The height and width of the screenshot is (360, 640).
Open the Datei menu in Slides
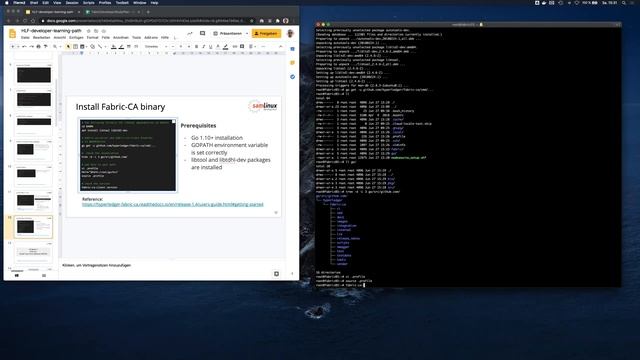click(25, 38)
